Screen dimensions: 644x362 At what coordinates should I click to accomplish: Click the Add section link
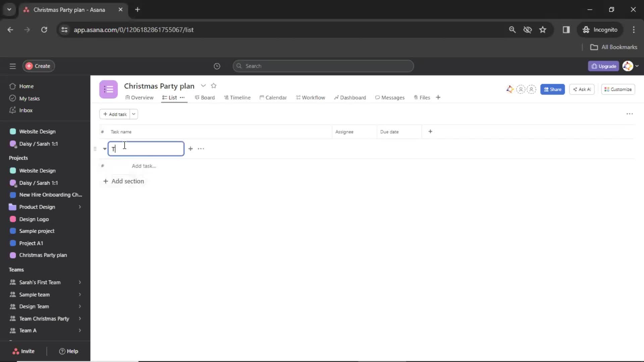point(123,181)
